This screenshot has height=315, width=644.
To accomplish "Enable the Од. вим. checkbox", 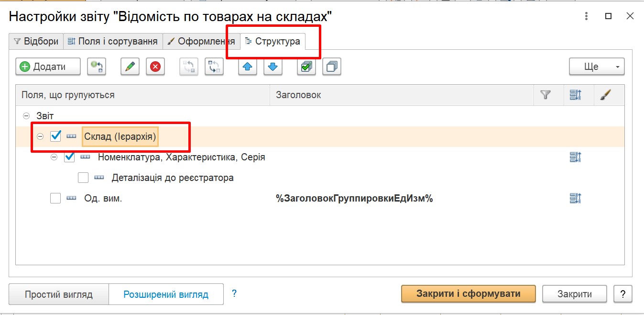I will [x=55, y=198].
